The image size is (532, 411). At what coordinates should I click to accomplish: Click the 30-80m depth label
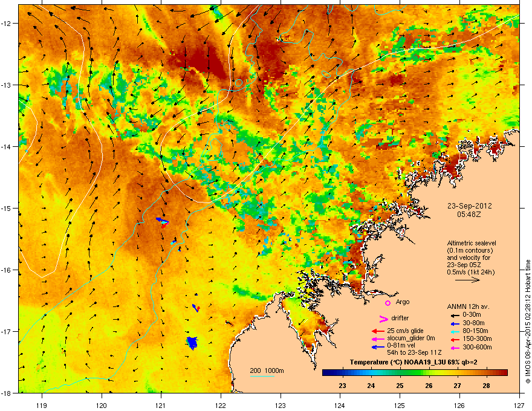click(x=473, y=323)
